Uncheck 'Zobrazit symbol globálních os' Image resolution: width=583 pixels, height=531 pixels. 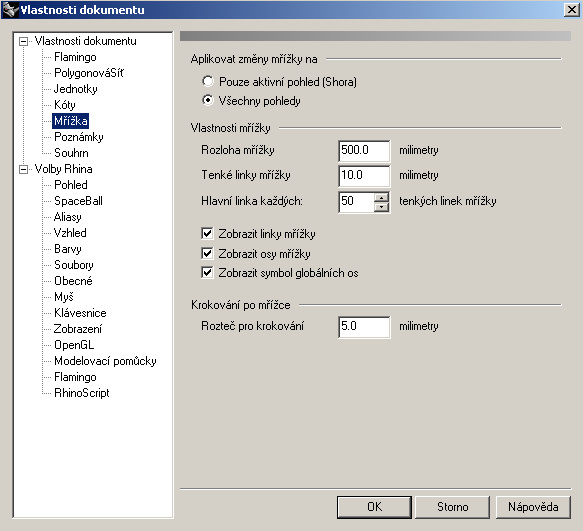tap(207, 273)
